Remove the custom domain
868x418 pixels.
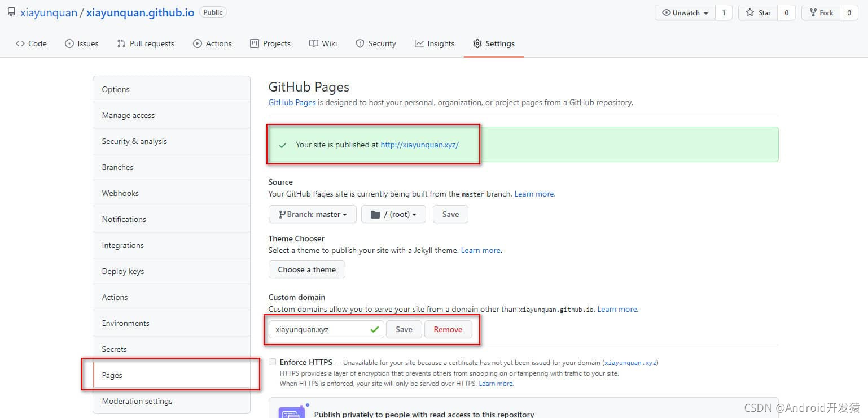pyautogui.click(x=448, y=329)
